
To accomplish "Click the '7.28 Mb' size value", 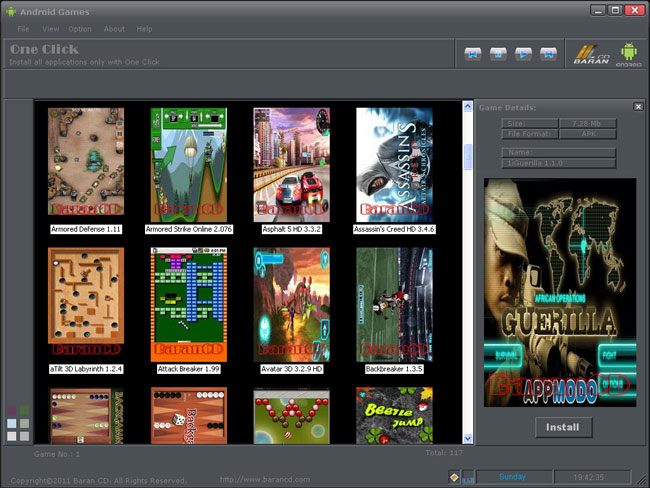I will (587, 124).
